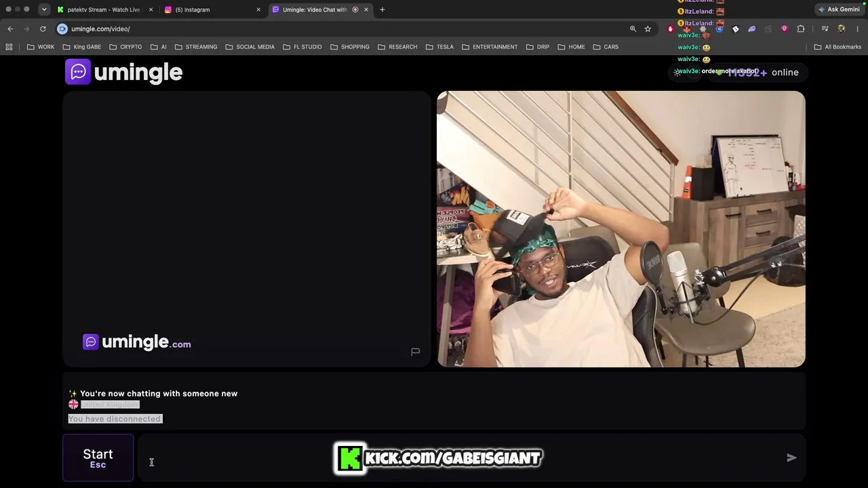Open a new tab with the plus icon
The width and height of the screenshot is (868, 488).
pos(382,9)
